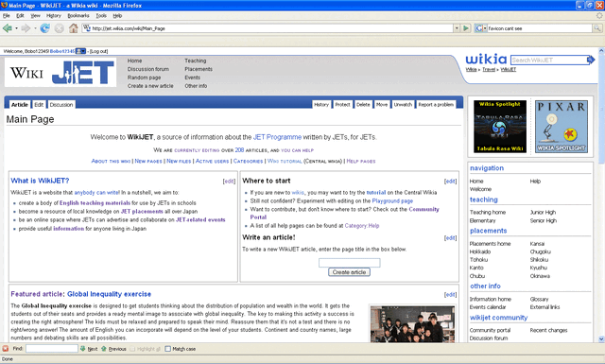Viewport: 605px width, 364px height.
Task: Open the students photo thumbnail
Action: [x=412, y=324]
